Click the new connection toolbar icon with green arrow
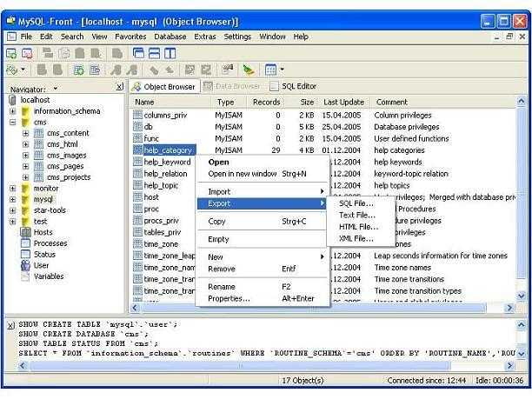This screenshot has width=532, height=399. click(11, 53)
